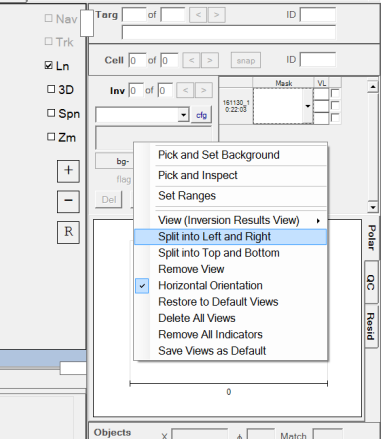381x439 pixels.
Task: Click the wide text field under the Targ row
Action: [229, 32]
